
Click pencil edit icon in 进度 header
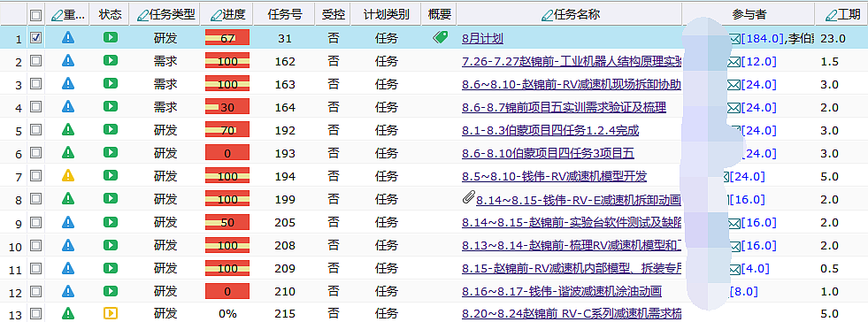click(x=216, y=15)
